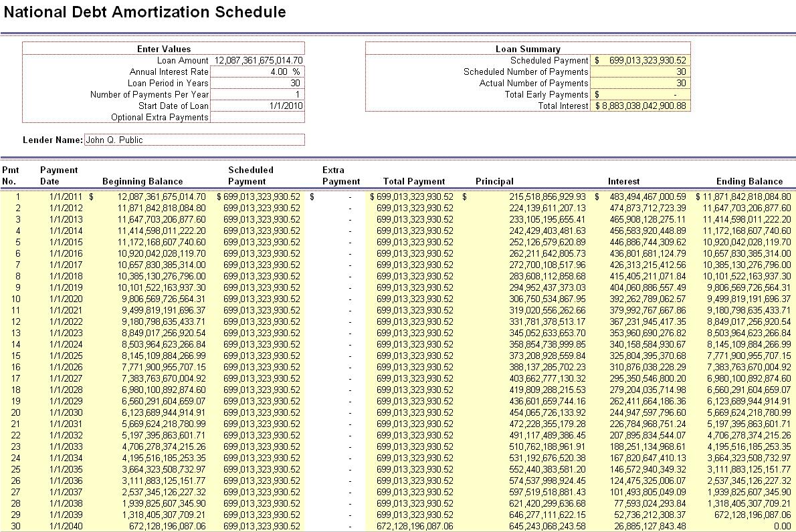The height and width of the screenshot is (532, 796).
Task: Select the Interest column header
Action: click(x=623, y=181)
